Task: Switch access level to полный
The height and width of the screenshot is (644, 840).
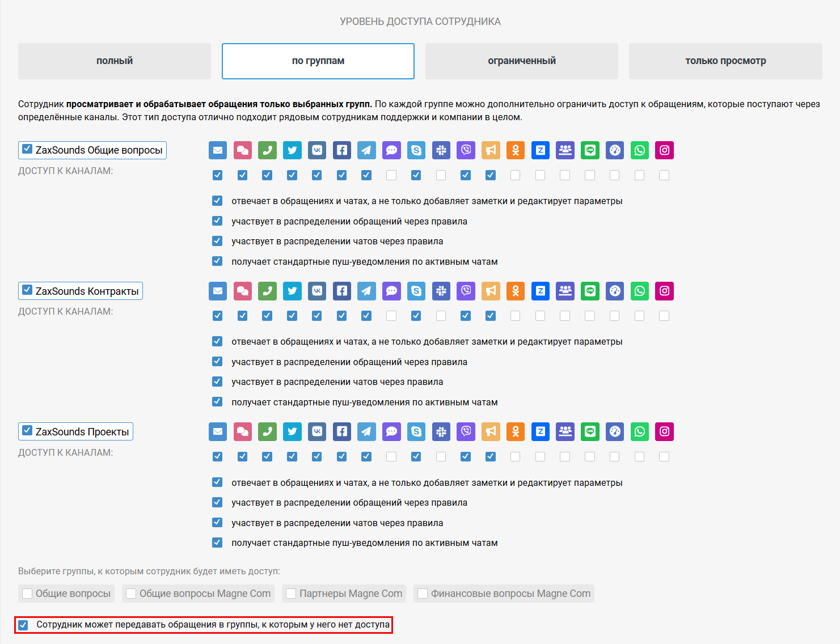Action: pos(115,61)
